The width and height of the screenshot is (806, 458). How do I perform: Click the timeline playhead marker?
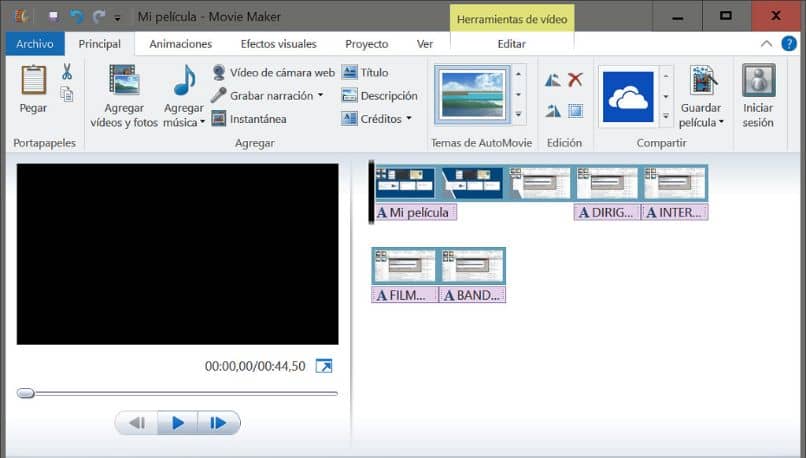[x=371, y=192]
